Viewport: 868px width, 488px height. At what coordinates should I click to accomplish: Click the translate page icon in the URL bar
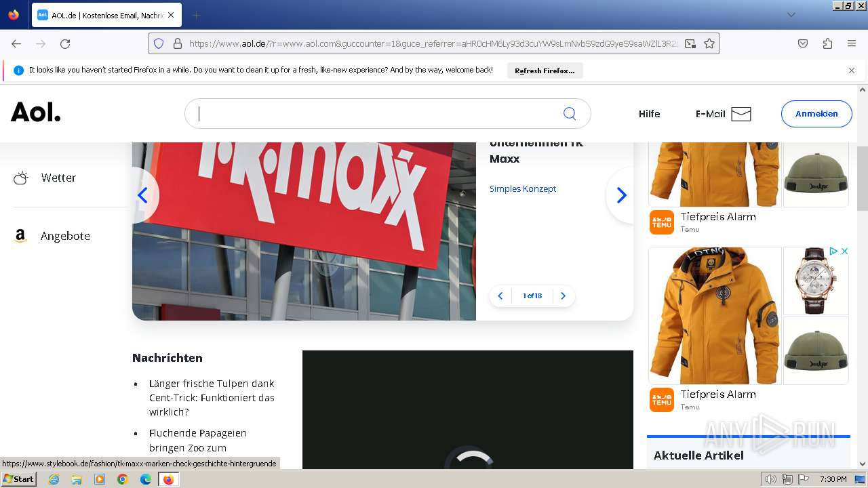click(690, 43)
